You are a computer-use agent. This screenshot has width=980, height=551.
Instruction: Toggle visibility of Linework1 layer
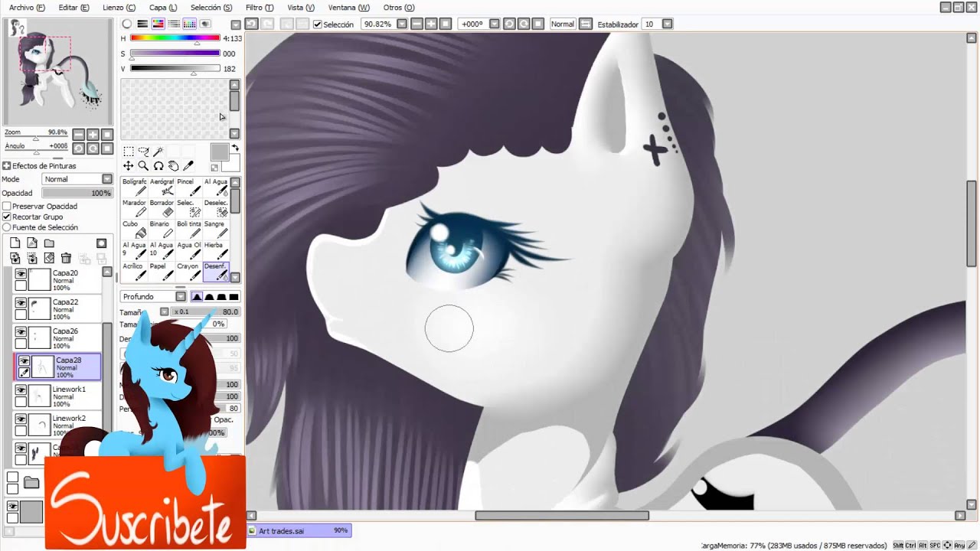tap(21, 390)
